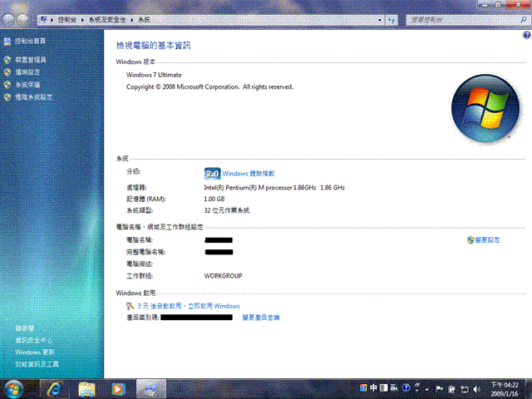Viewport: 532px width, 399px height.
Task: Click the Show Desktop strip beside the clock
Action: (528, 389)
